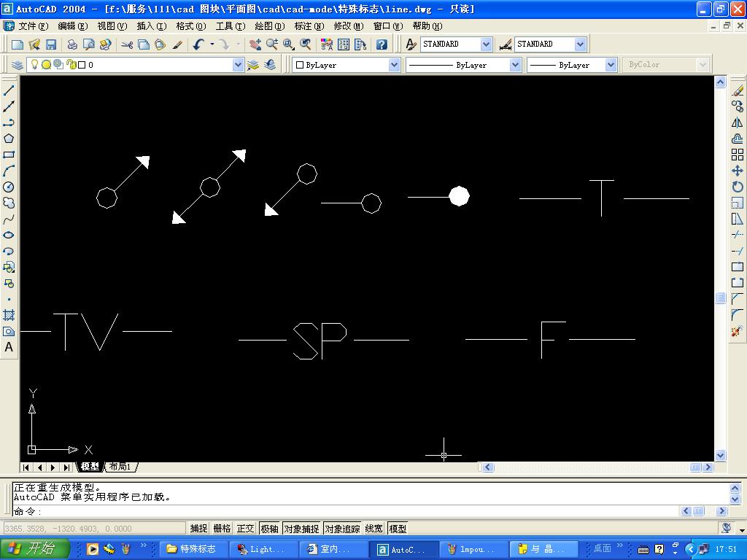
Task: Click the Plot (print) icon
Action: pyautogui.click(x=72, y=44)
